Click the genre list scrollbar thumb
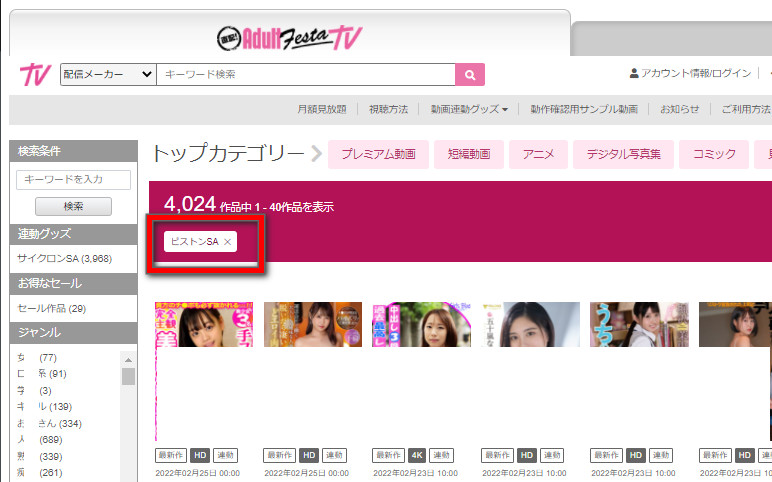The height and width of the screenshot is (482, 772). 129,377
